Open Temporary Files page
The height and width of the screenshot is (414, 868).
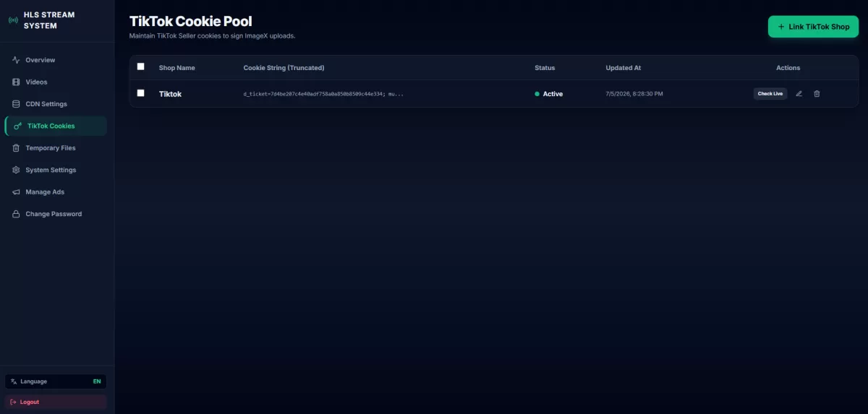(x=56, y=148)
